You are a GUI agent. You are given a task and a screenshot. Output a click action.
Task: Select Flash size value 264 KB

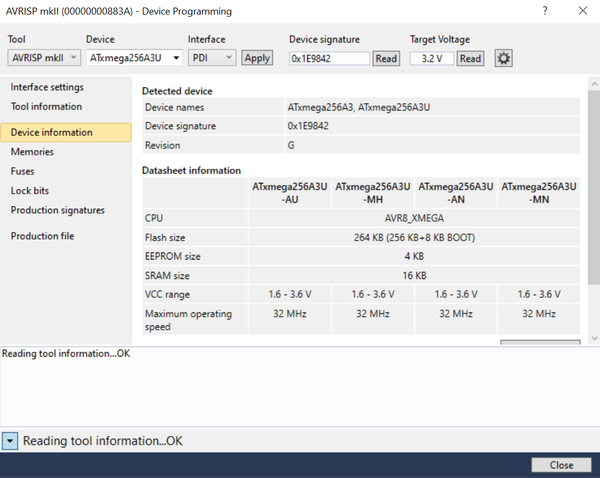414,238
